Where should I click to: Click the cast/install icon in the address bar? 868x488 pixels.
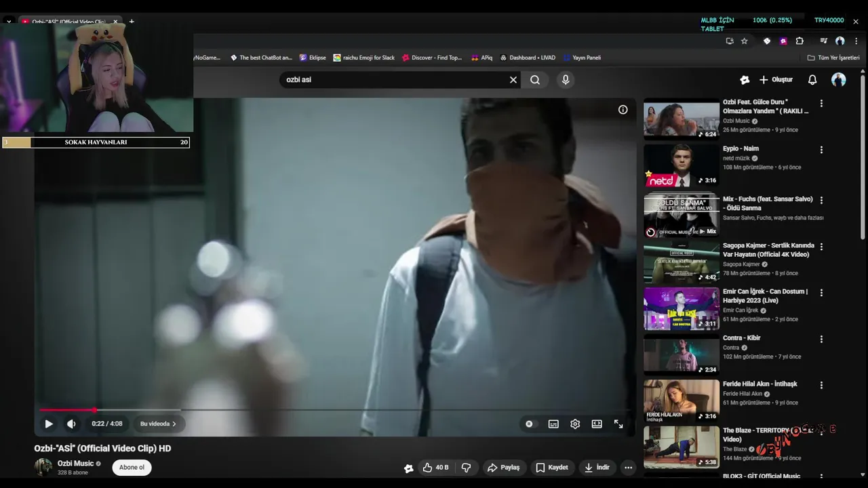click(x=730, y=41)
